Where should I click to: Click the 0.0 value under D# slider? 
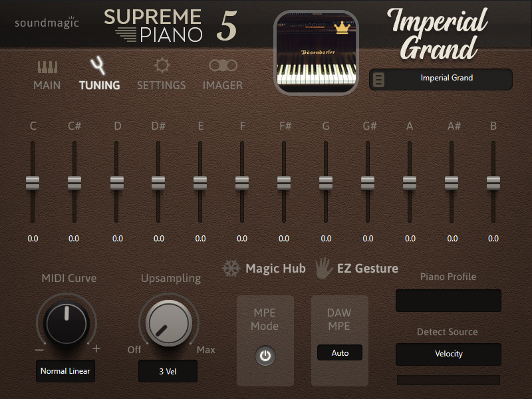159,239
